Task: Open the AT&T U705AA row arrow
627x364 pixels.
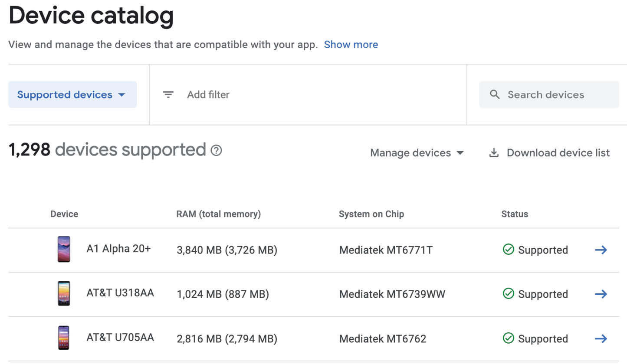Action: (601, 338)
